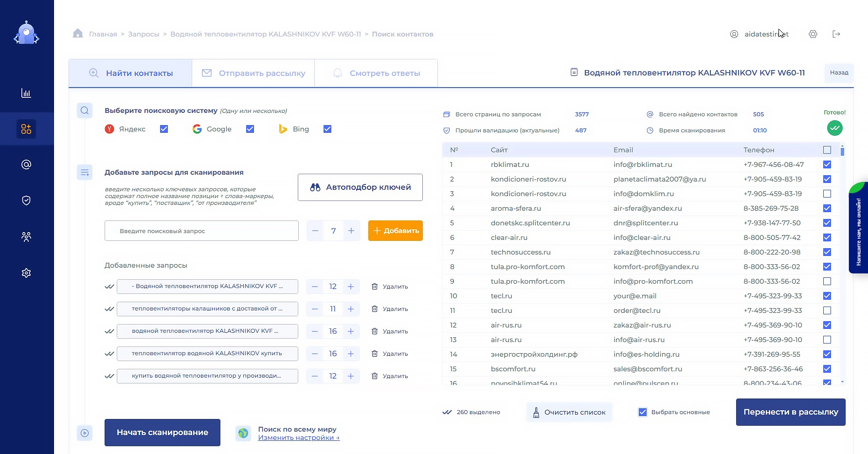
Task: Go to home via house icon
Action: coord(78,34)
